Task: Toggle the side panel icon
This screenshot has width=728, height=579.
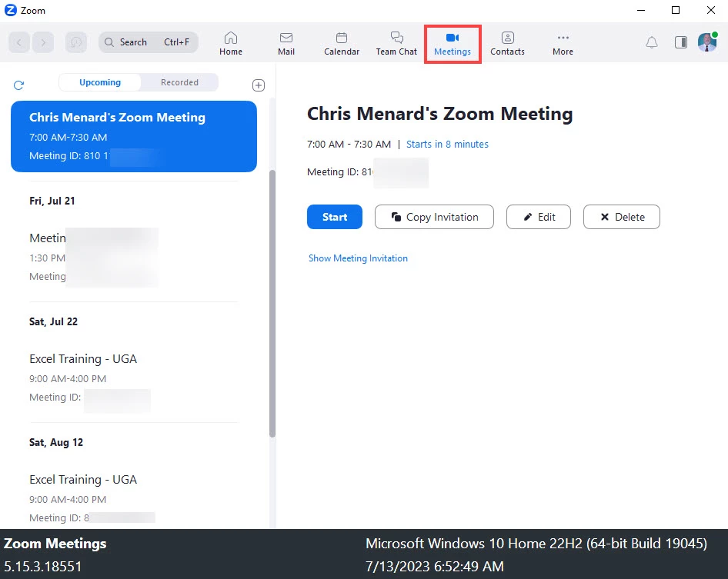Action: coord(681,42)
